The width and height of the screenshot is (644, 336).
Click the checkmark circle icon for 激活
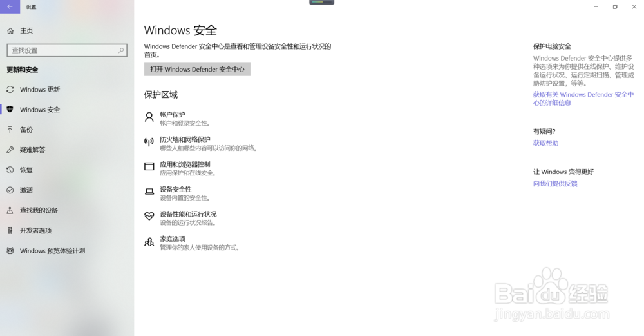click(10, 190)
